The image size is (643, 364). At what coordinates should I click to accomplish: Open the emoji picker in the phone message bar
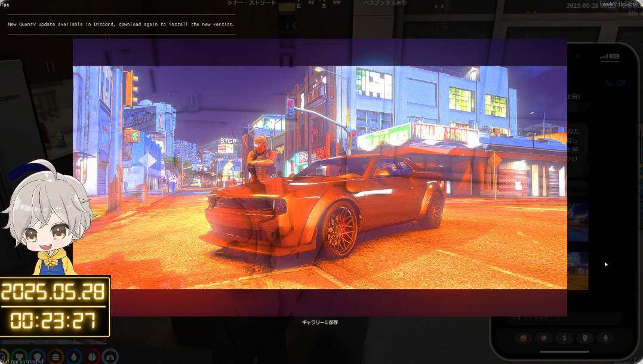tap(523, 338)
